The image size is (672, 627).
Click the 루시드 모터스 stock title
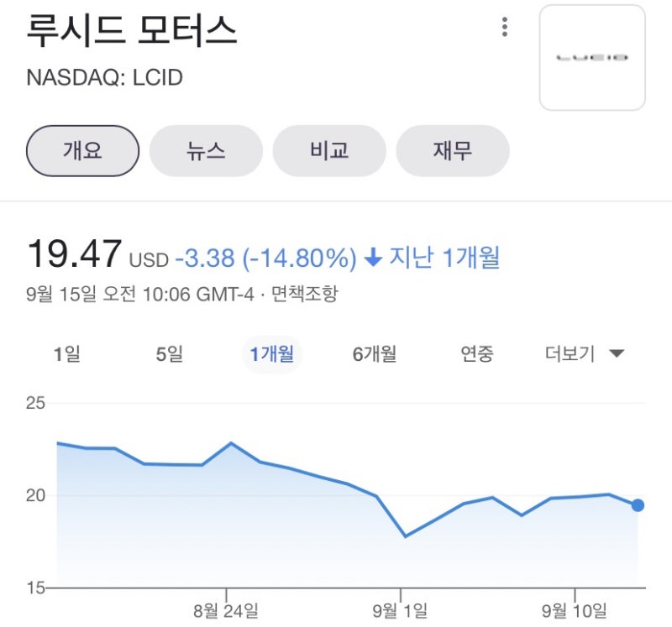[132, 31]
